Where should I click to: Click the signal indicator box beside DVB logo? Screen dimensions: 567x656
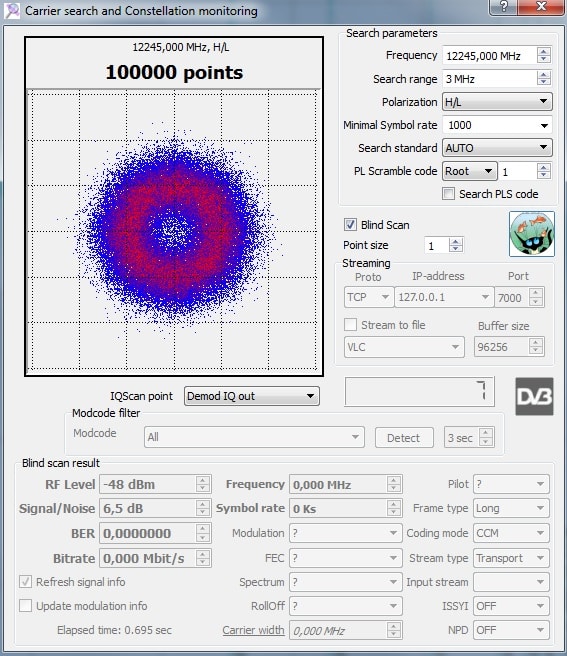pos(419,392)
